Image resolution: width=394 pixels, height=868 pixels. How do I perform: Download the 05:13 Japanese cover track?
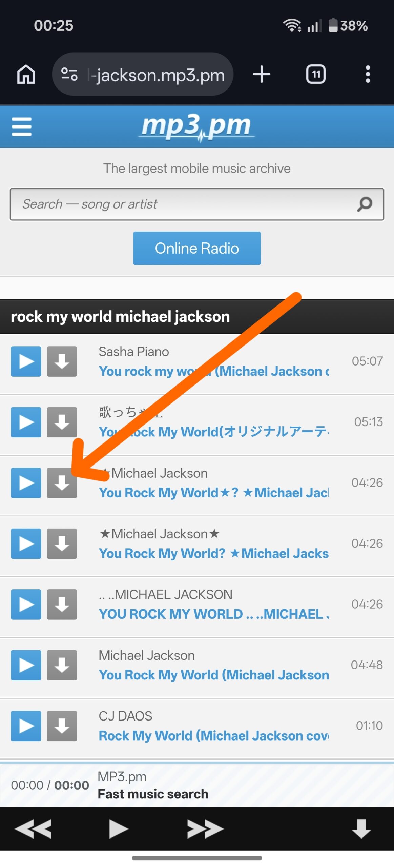pyautogui.click(x=62, y=422)
